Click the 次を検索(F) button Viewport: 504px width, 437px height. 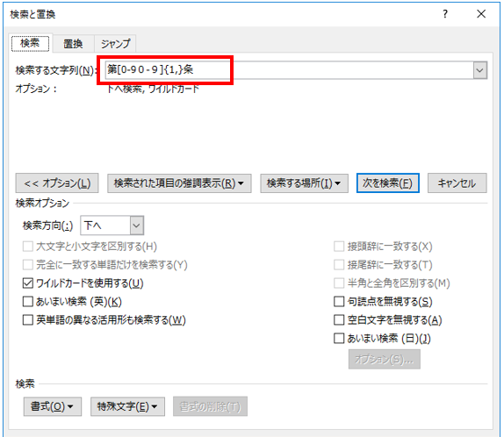[387, 183]
